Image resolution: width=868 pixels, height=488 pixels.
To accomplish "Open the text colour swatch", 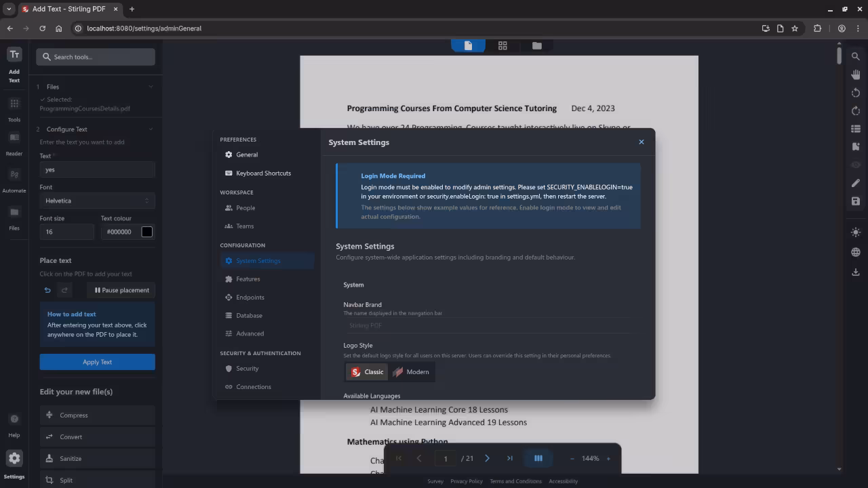I will click(x=146, y=231).
